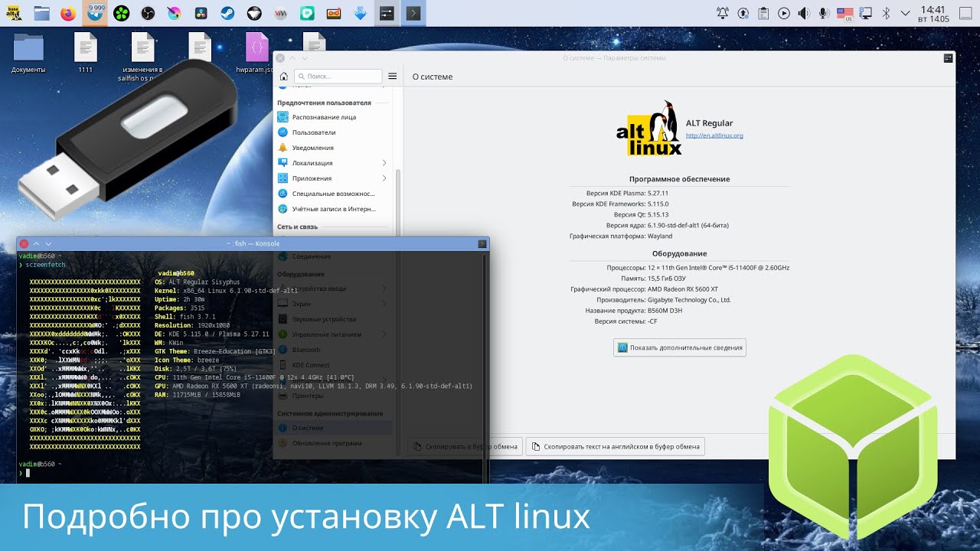Open the microphone tray icon

pyautogui.click(x=825, y=13)
